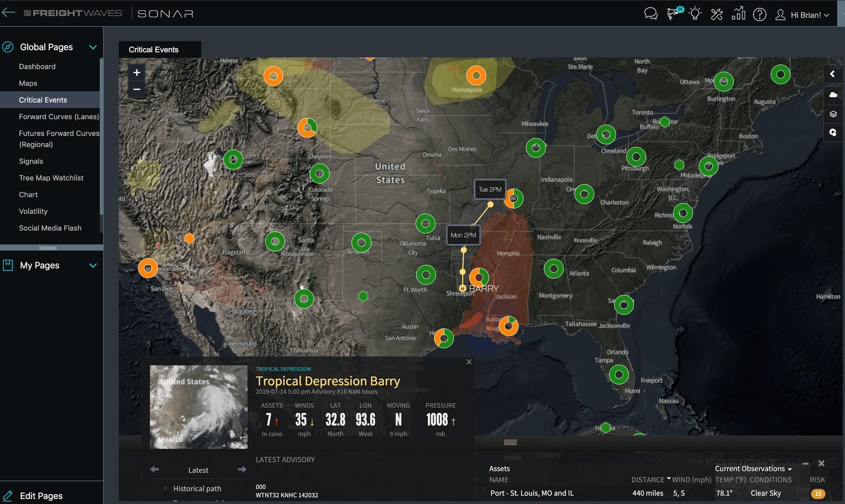845x504 pixels.
Task: Click the Global Pages compass icon
Action: coord(8,47)
